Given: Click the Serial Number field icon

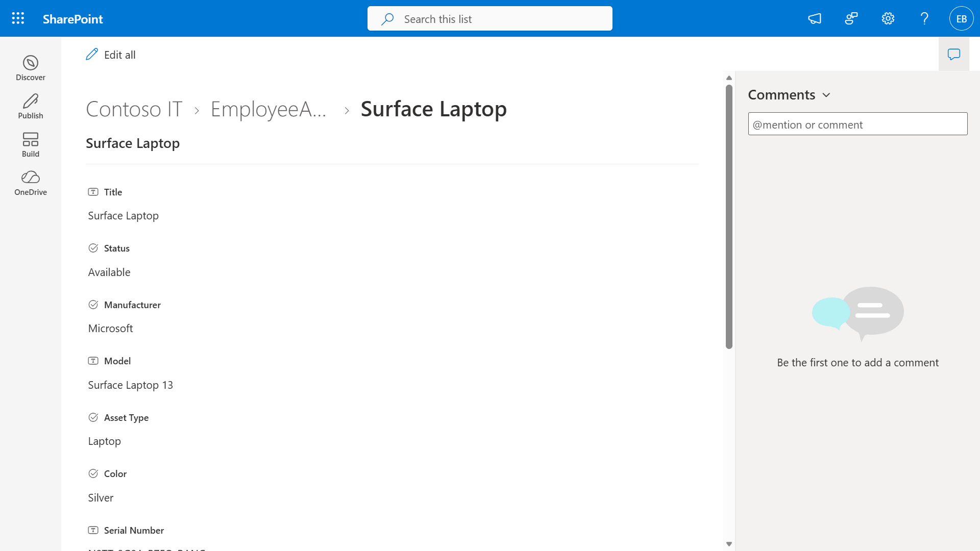Looking at the screenshot, I should (93, 531).
